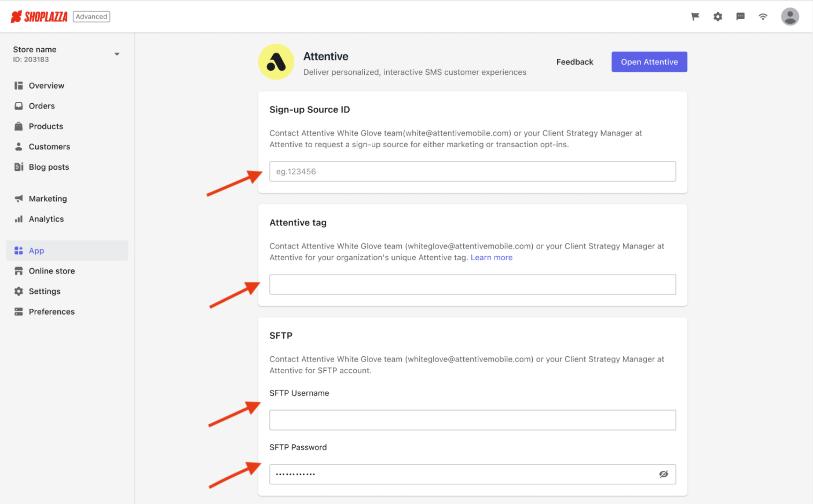Screen dimensions: 813x504
Task: Click the Preferences icon
Action: pyautogui.click(x=19, y=311)
